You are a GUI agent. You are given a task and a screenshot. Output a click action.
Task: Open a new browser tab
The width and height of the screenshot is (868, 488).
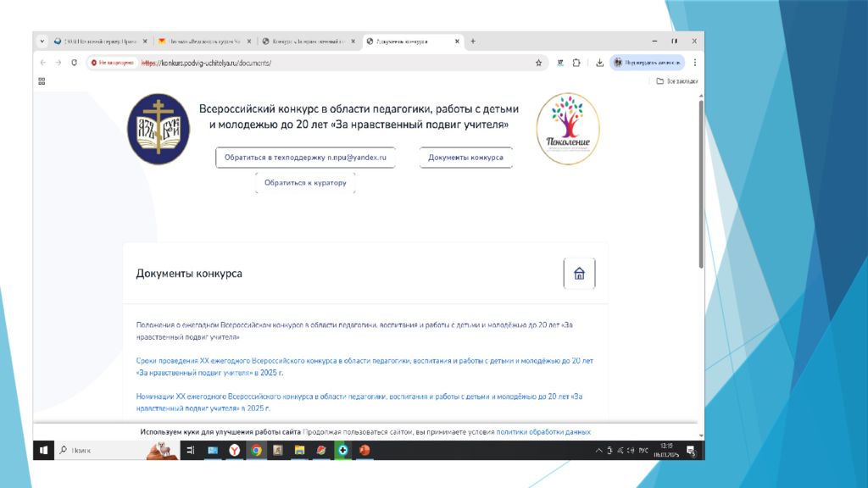473,41
